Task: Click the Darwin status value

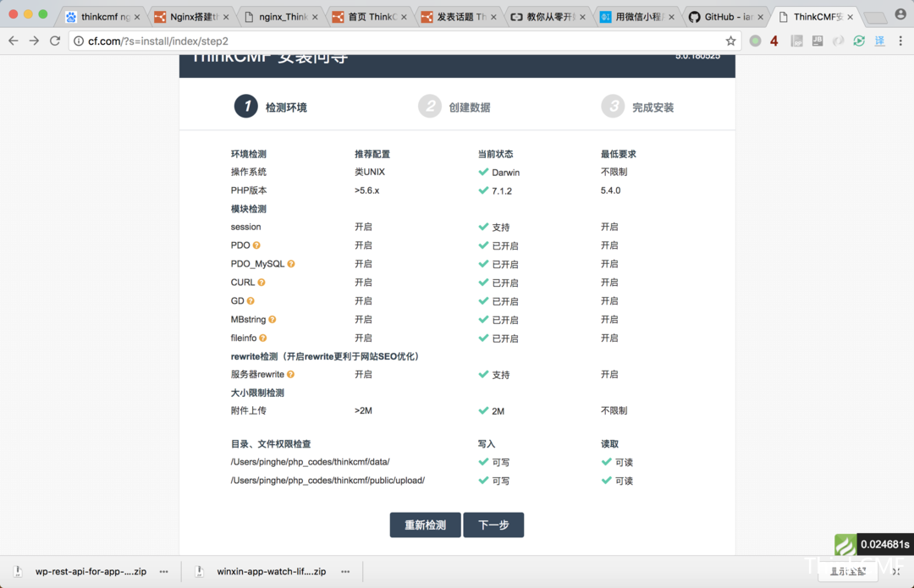Action: coord(505,173)
